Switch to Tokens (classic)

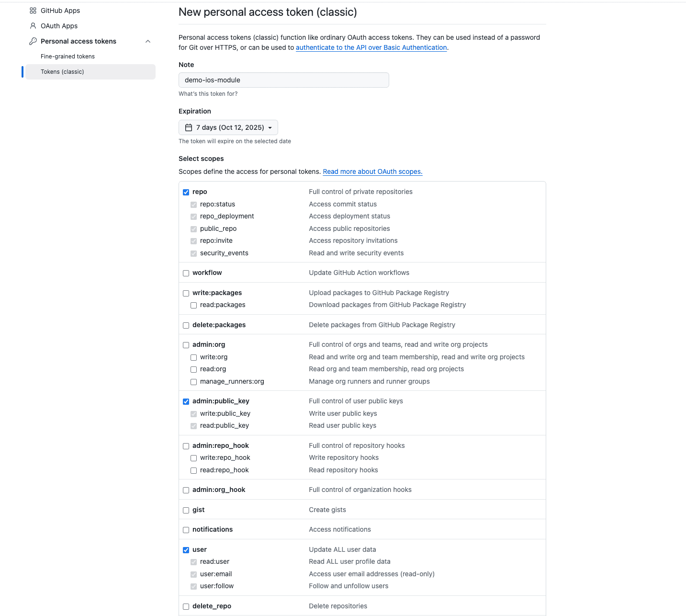62,71
